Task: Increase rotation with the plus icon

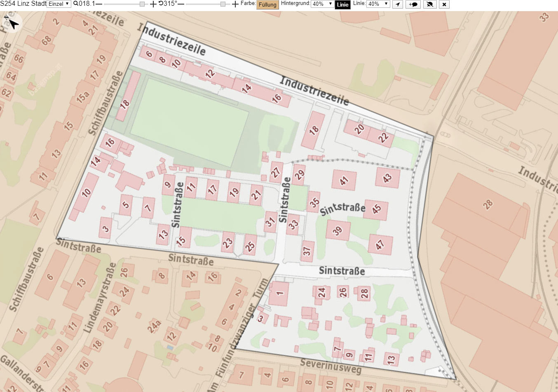Action: pyautogui.click(x=235, y=4)
